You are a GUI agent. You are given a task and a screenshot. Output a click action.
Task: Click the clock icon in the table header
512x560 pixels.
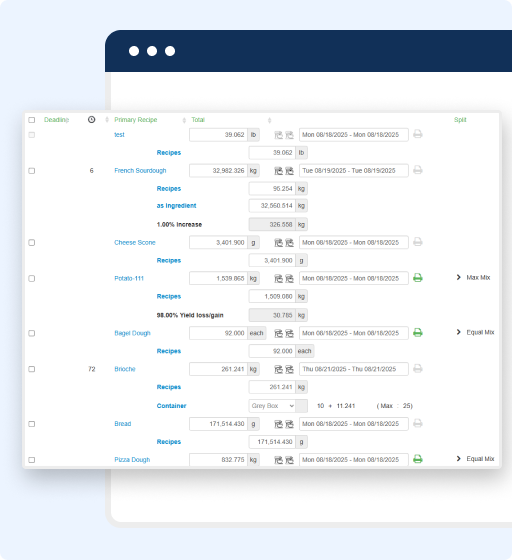[91, 120]
